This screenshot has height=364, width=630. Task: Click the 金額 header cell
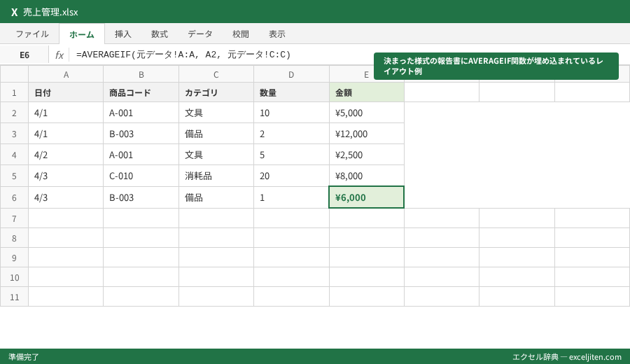(366, 92)
